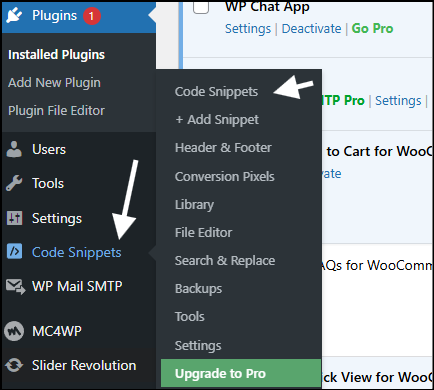Click the Slider Revolution refresh icon

tap(14, 365)
